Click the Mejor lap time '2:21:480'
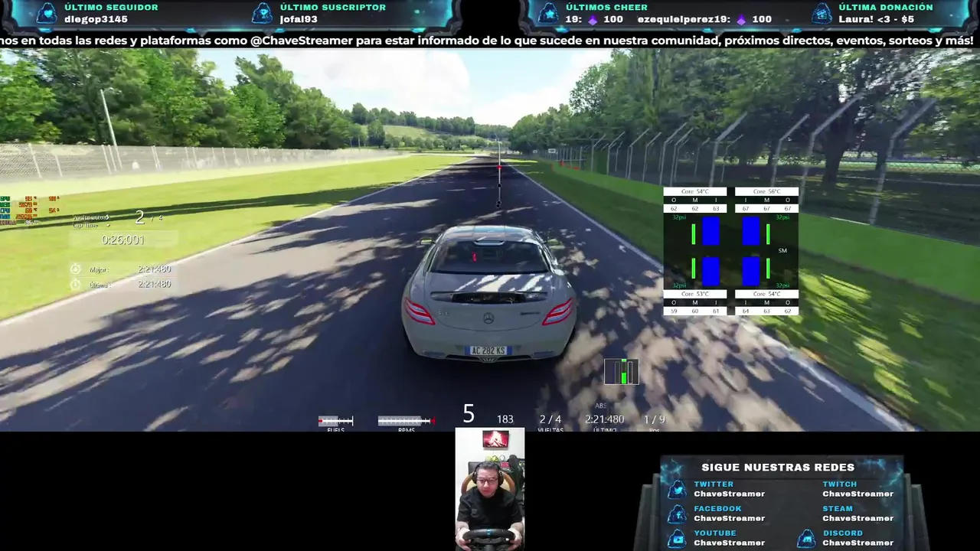 point(154,269)
